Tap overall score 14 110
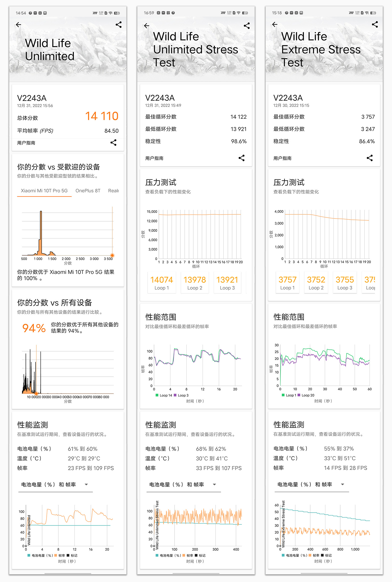The image size is (392, 582). click(102, 116)
